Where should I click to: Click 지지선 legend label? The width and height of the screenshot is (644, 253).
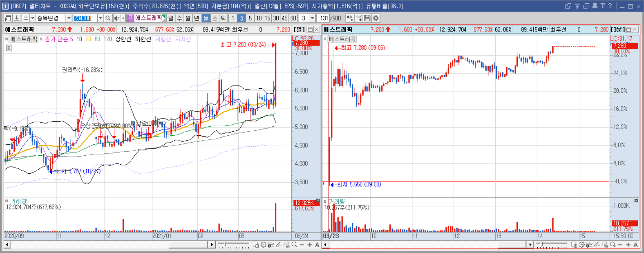point(183,39)
